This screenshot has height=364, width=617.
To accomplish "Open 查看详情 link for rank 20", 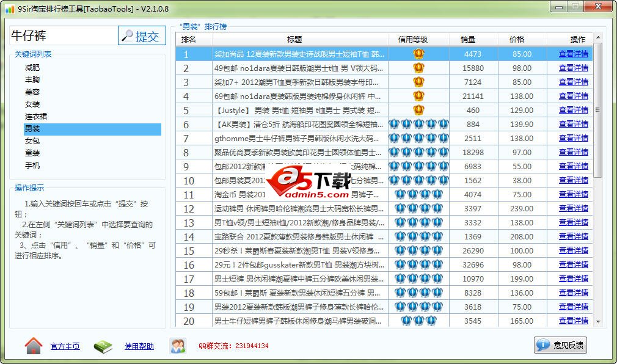I will coord(574,321).
